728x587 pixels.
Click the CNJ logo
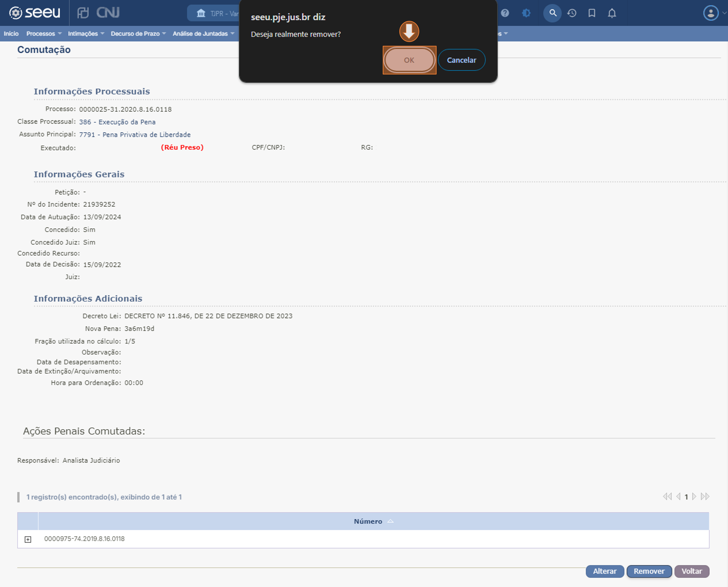(108, 13)
